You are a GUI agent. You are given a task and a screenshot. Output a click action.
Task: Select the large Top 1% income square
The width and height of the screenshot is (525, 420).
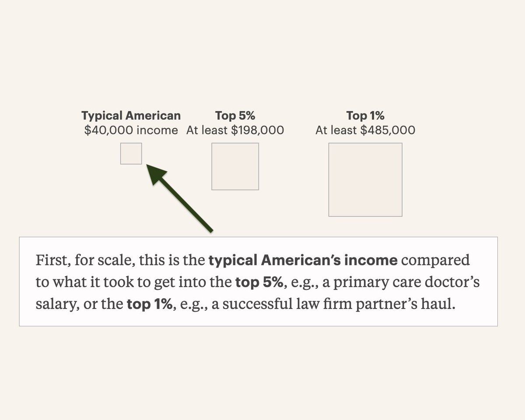(x=365, y=180)
